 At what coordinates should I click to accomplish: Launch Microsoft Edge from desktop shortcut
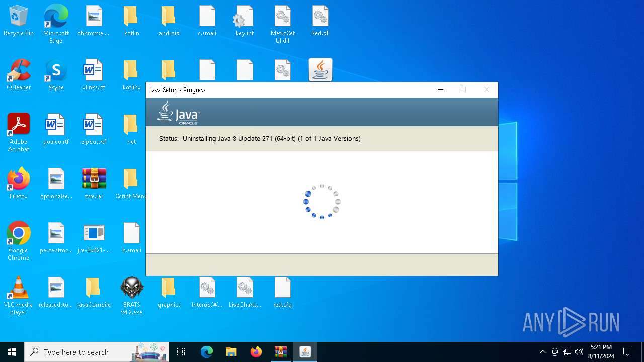coord(56,24)
